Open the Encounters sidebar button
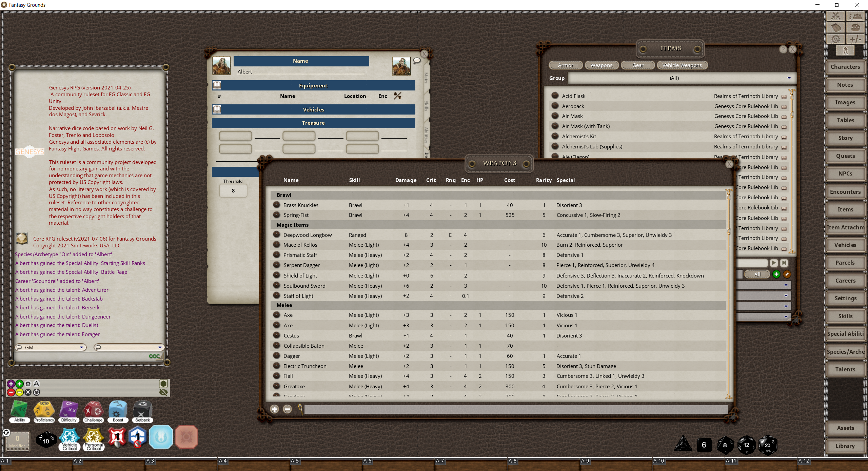The image size is (868, 471). (845, 192)
